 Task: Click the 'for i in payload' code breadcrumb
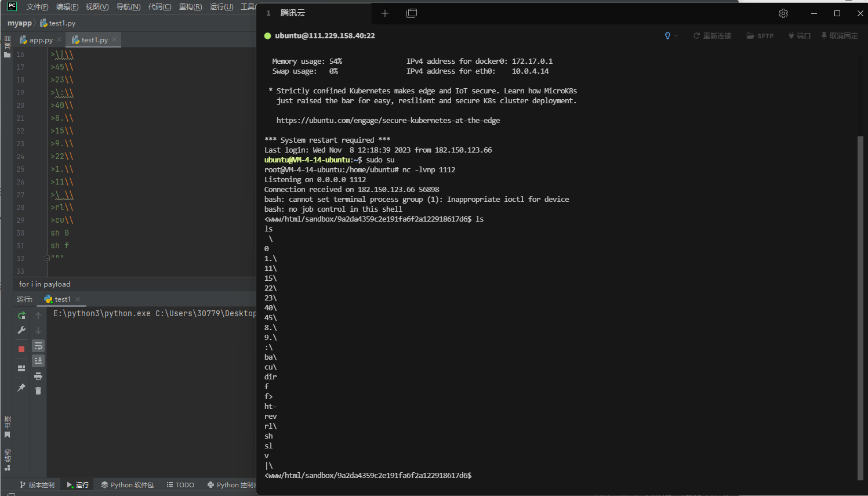45,284
